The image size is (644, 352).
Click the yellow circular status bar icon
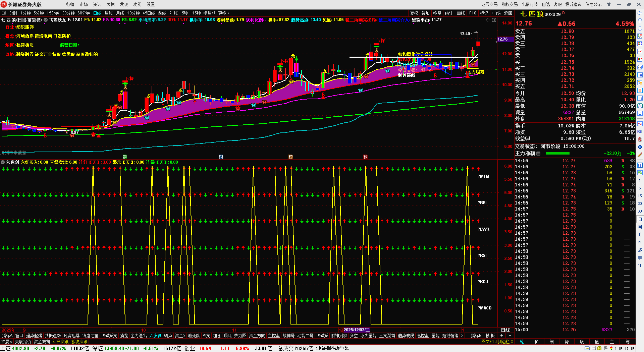pos(599,348)
